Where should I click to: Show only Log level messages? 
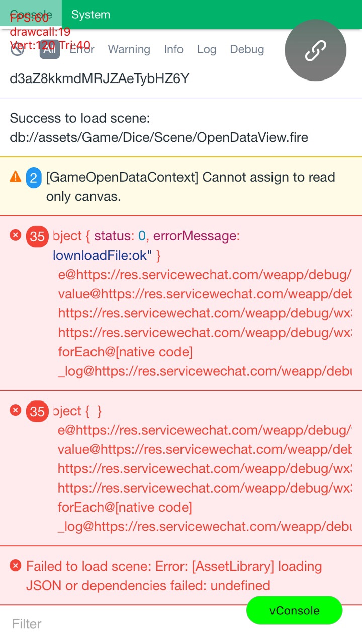[207, 49]
